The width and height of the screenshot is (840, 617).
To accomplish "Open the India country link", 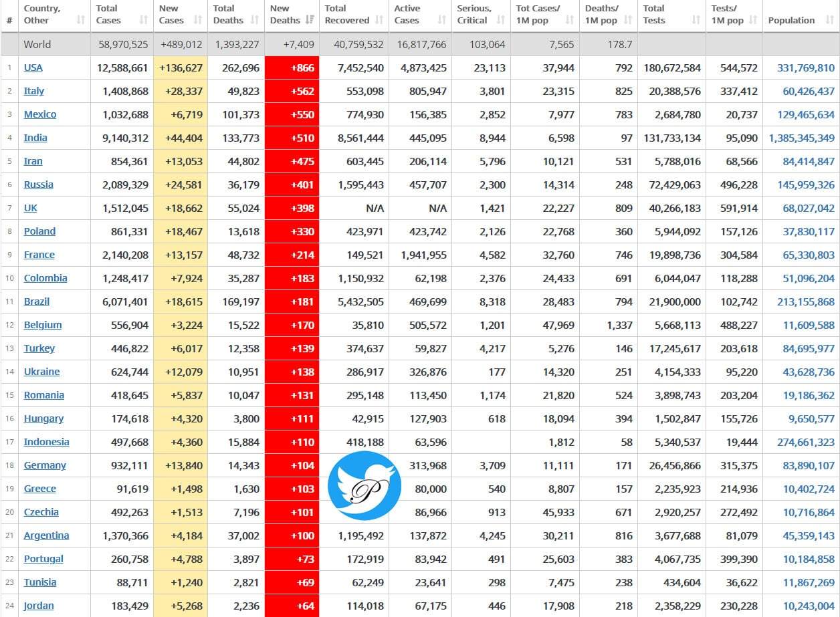I will 35,138.
